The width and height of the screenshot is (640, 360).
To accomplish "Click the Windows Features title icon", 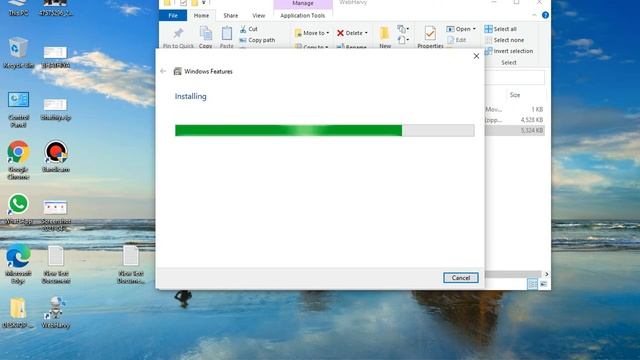I will (177, 71).
